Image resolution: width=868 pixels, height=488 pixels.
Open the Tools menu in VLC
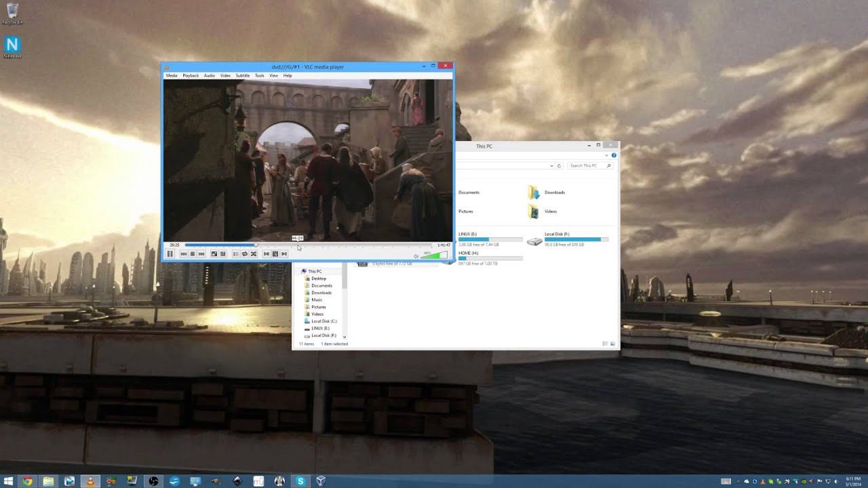click(x=260, y=75)
